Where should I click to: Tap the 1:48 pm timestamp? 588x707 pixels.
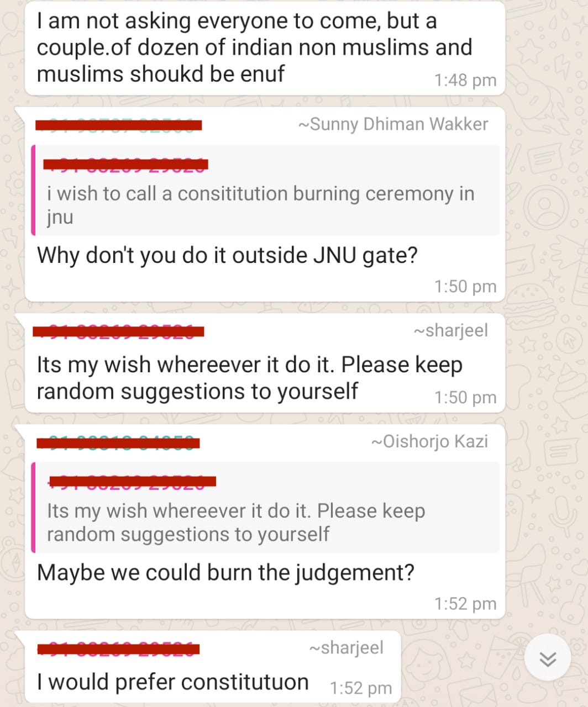click(465, 81)
